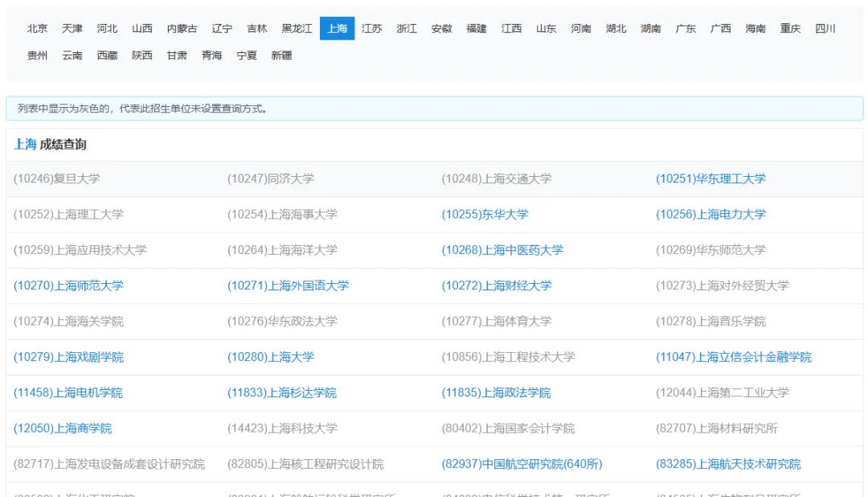Open the (10279)上海戏剧学院 link
The width and height of the screenshot is (868, 497).
[x=68, y=357]
